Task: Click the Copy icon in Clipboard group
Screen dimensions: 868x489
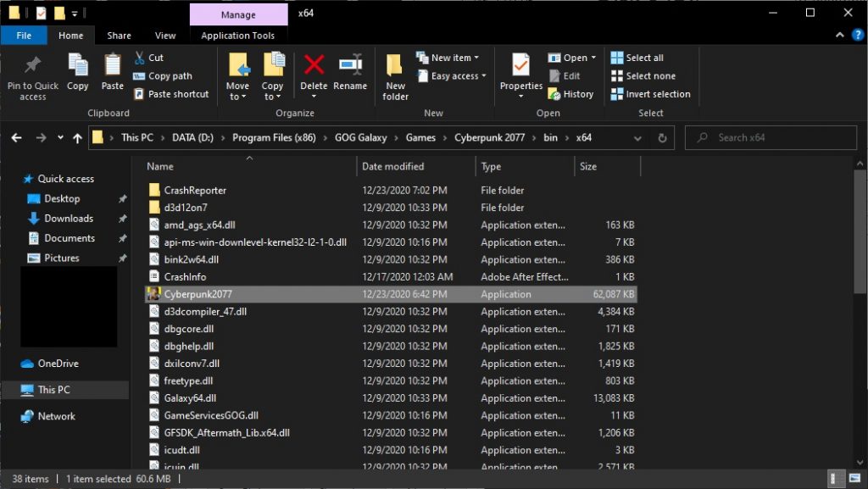Action: [77, 65]
